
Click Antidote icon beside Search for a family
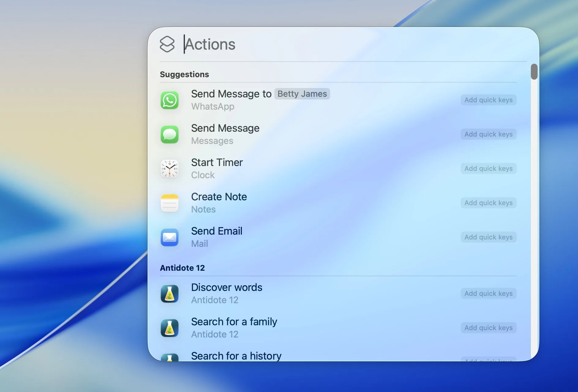pos(170,328)
